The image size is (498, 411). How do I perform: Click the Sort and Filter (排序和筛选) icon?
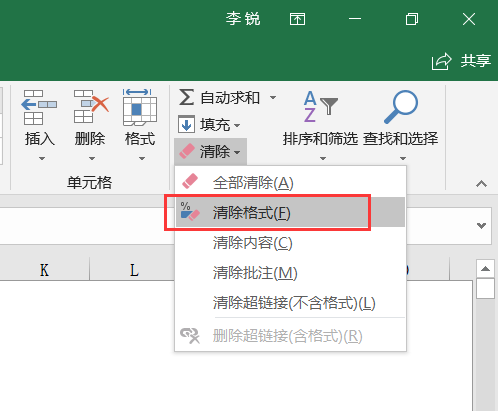click(320, 107)
